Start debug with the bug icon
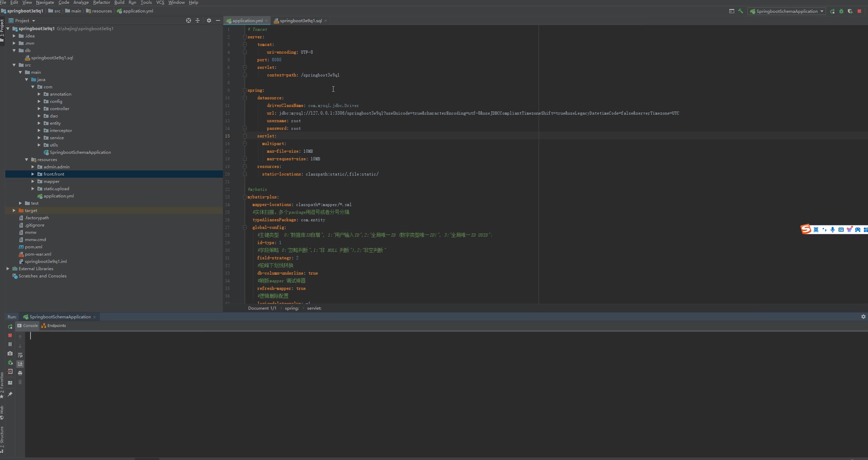 (x=841, y=11)
